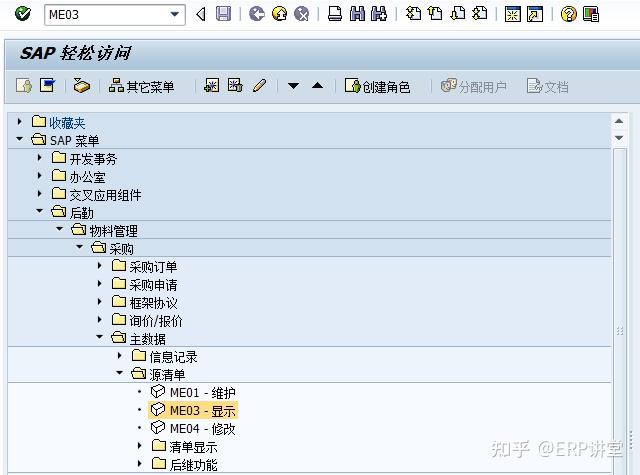Click the tree scrollbar down arrow
640x475 pixels.
(619, 138)
